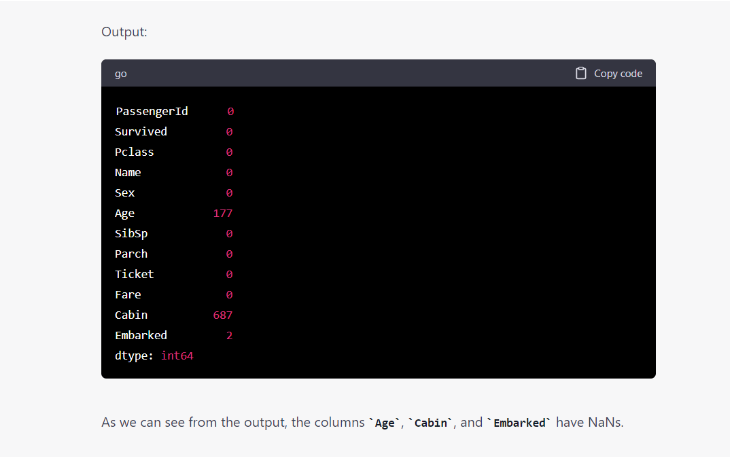The image size is (730, 457).
Task: Click the Fare column name
Action: click(128, 295)
